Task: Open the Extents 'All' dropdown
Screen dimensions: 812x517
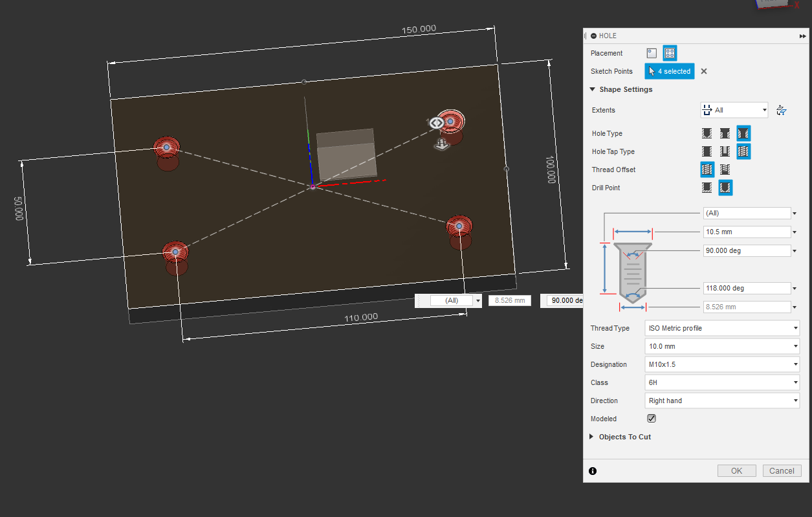Action: click(734, 110)
